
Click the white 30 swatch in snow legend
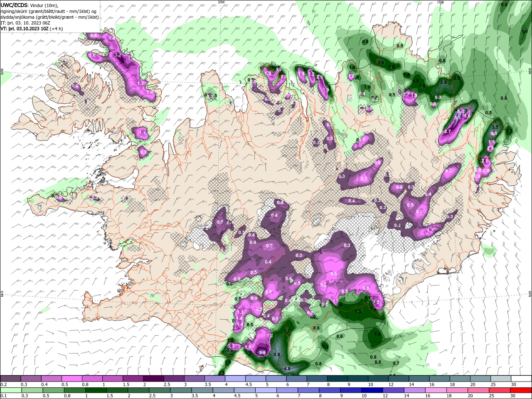(x=521, y=379)
